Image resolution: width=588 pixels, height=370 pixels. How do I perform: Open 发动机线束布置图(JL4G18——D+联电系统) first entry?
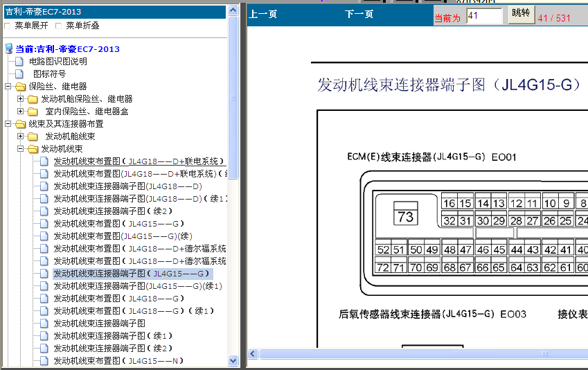click(139, 161)
